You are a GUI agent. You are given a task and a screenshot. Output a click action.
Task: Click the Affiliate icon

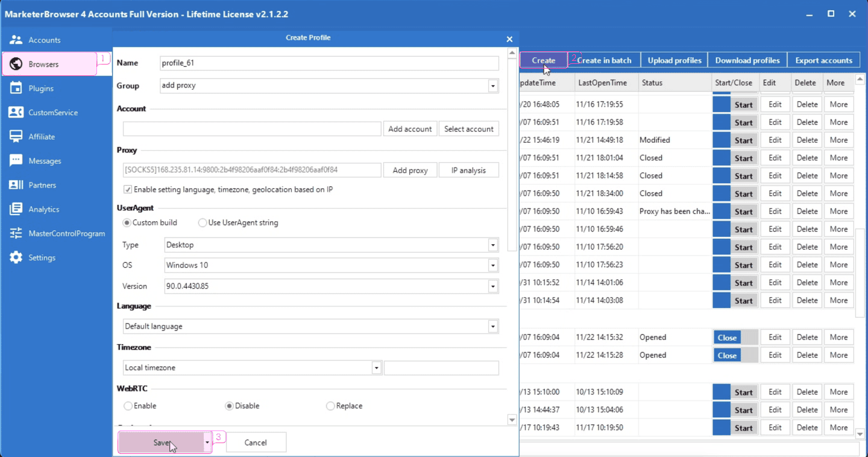point(16,136)
